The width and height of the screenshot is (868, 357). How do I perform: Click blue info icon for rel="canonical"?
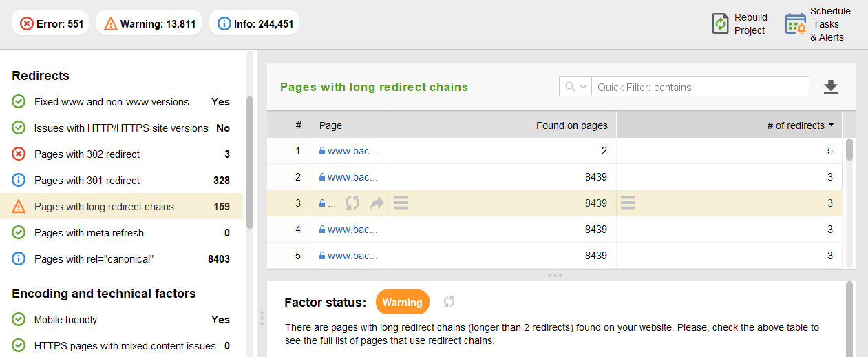pos(19,259)
